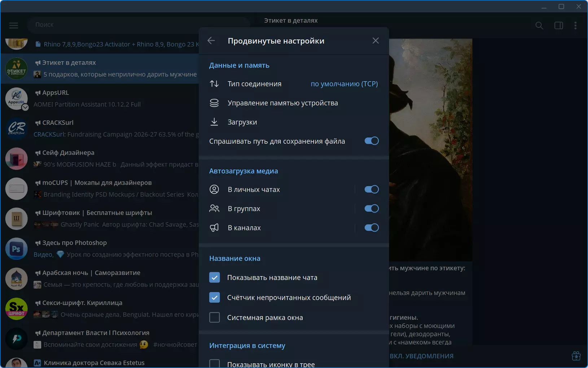
Task: Toggle auto-download in private chats switch
Action: point(371,189)
